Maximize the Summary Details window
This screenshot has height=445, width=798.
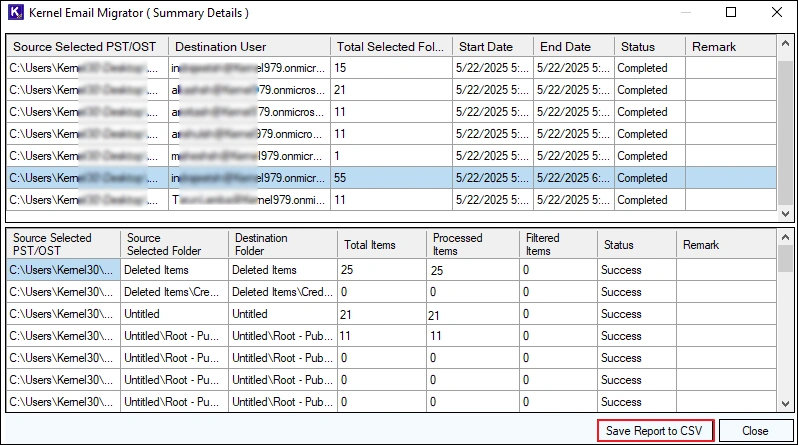(x=731, y=12)
